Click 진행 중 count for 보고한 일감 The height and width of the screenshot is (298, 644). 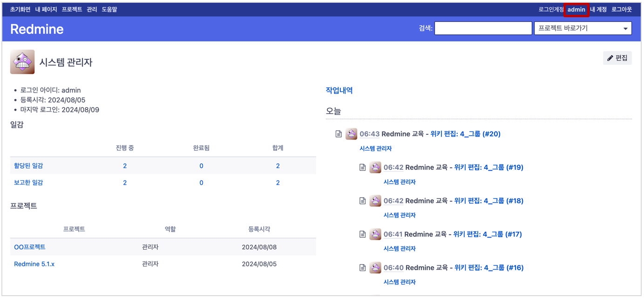tap(125, 183)
